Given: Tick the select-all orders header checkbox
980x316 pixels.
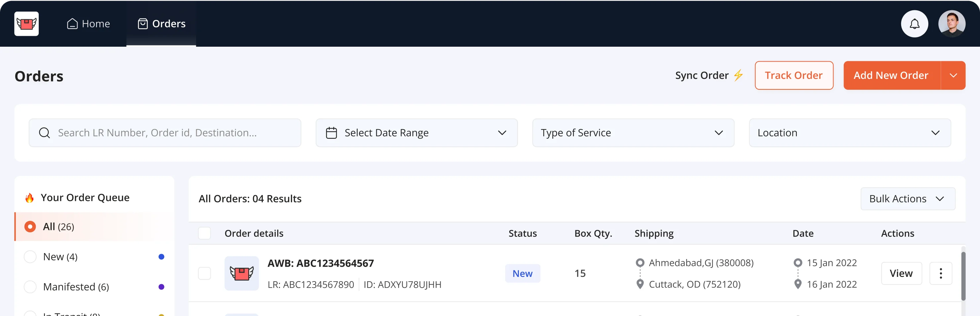Looking at the screenshot, I should tap(204, 233).
